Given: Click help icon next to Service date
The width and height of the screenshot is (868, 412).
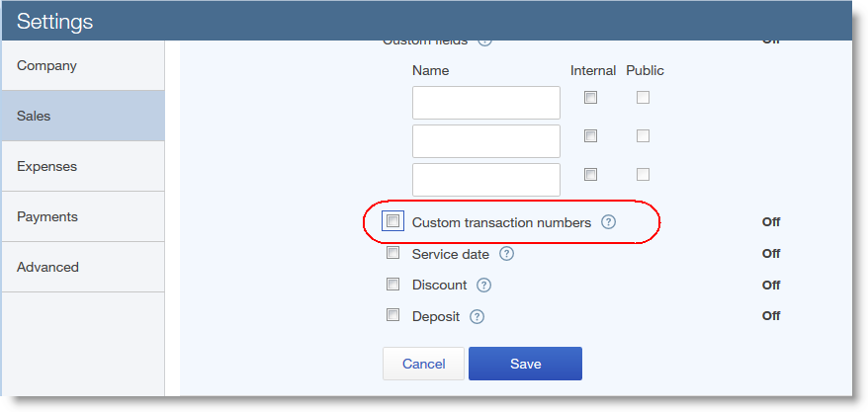Looking at the screenshot, I should pyautogui.click(x=506, y=254).
